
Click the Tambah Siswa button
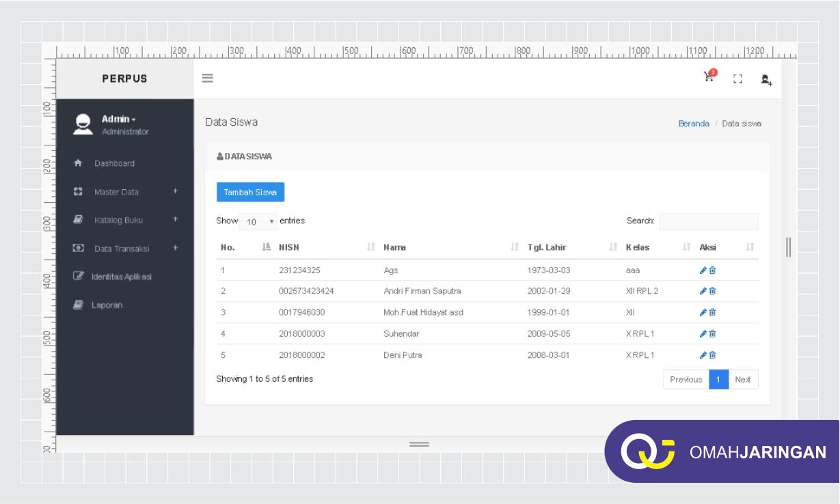tap(250, 192)
